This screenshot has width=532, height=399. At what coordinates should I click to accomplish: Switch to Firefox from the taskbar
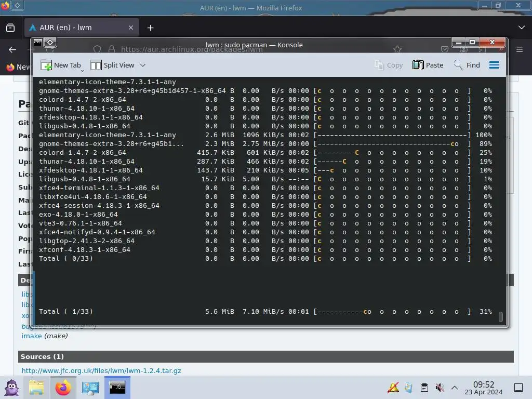tap(63, 388)
